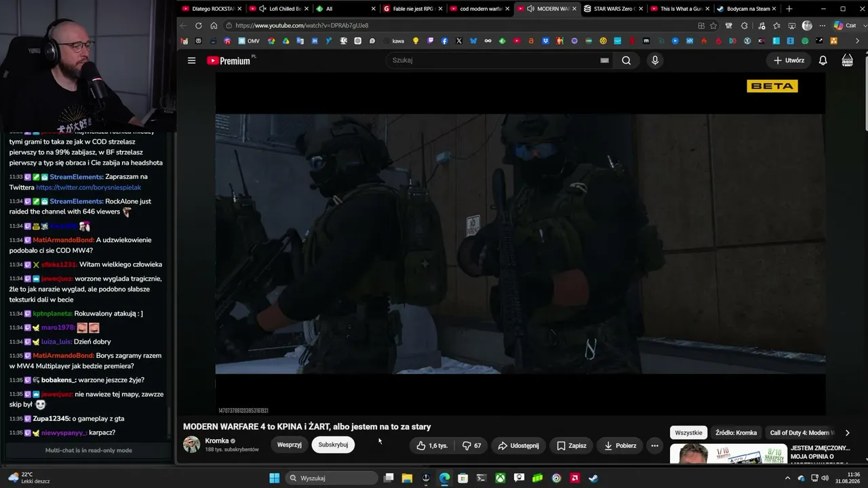This screenshot has height=488, width=868.
Task: Save the video with Zapisz
Action: tap(572, 445)
